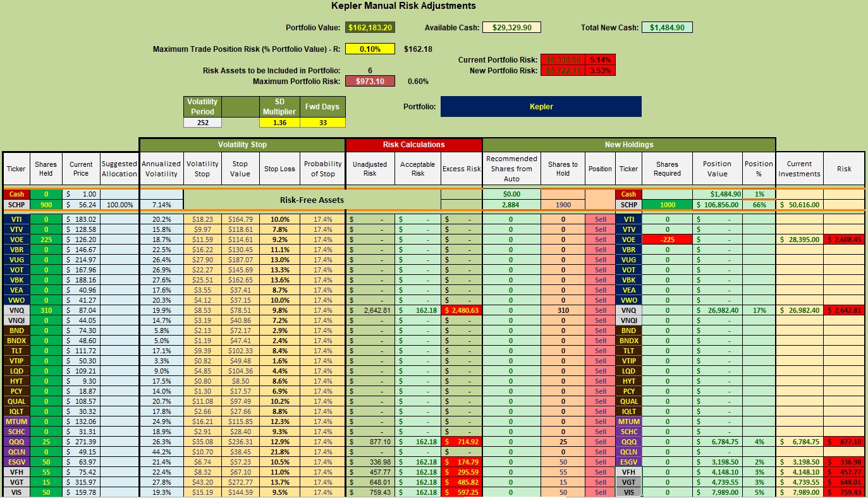868x498 pixels.
Task: Click SCHP shares to hold 1900
Action: (563, 205)
